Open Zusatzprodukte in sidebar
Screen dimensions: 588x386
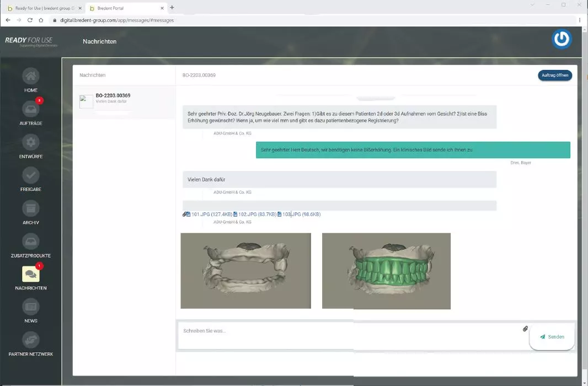pyautogui.click(x=31, y=242)
